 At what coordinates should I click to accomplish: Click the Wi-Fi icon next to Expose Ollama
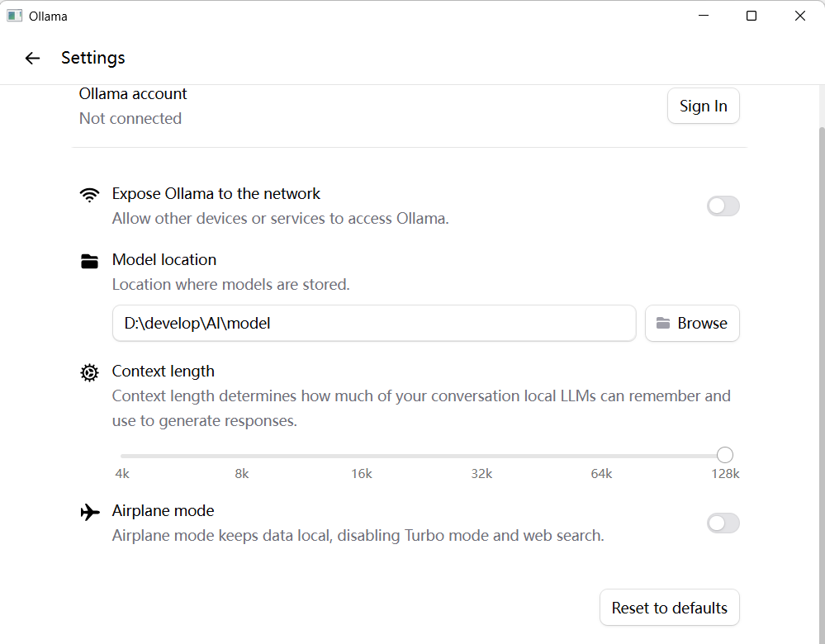89,195
